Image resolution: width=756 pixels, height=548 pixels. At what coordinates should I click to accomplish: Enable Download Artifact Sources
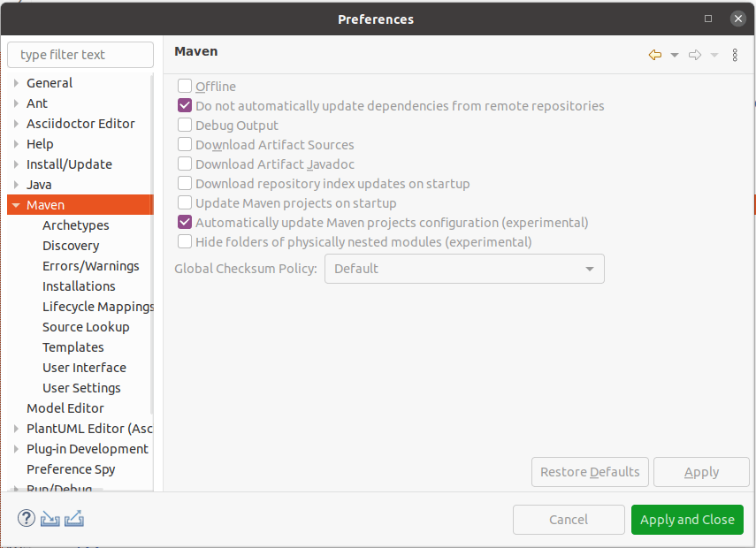[184, 144]
